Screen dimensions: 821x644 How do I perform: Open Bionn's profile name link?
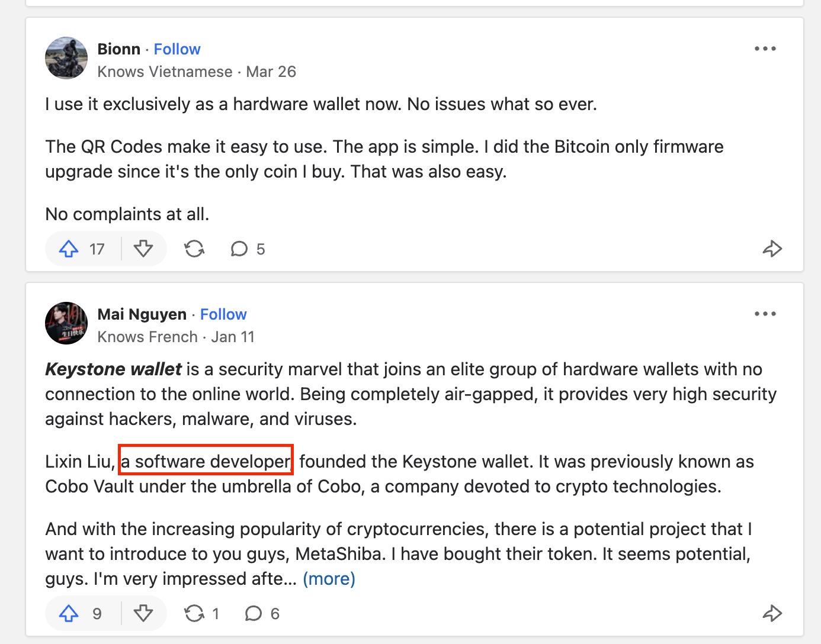click(119, 49)
